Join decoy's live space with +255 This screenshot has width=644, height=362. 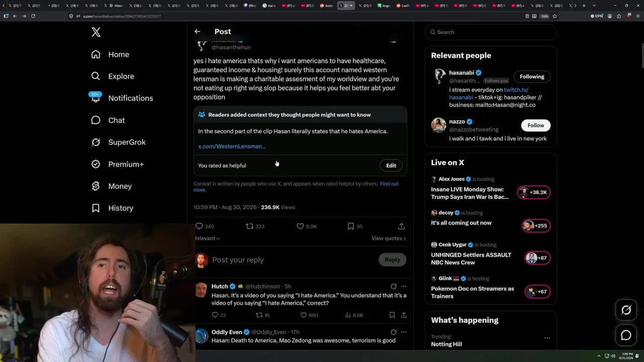point(536,226)
